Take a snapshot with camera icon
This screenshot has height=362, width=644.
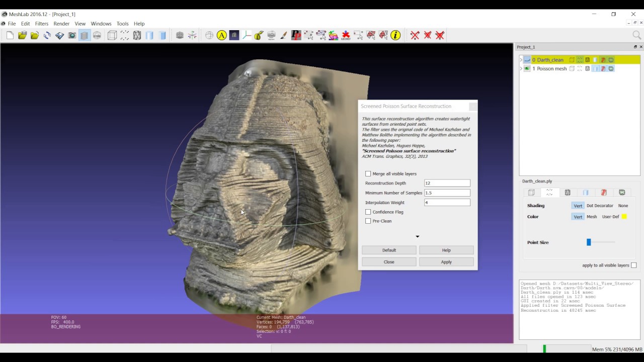(72, 35)
